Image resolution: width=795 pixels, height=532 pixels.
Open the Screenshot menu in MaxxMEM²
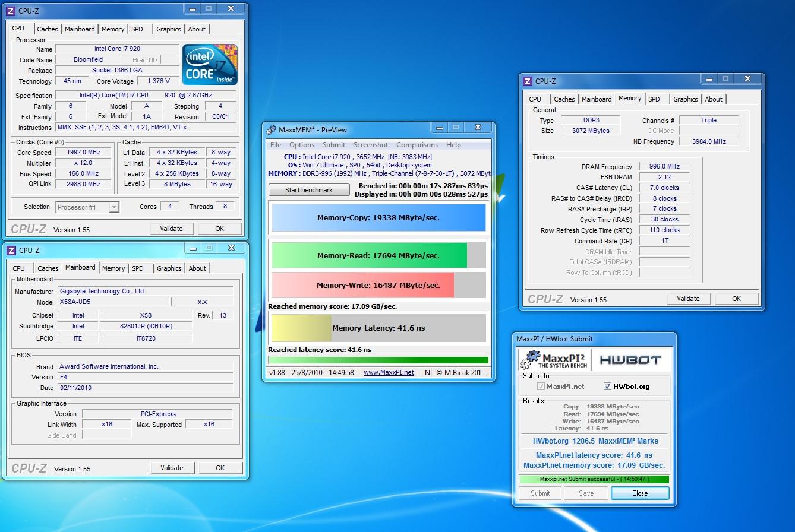click(x=370, y=145)
